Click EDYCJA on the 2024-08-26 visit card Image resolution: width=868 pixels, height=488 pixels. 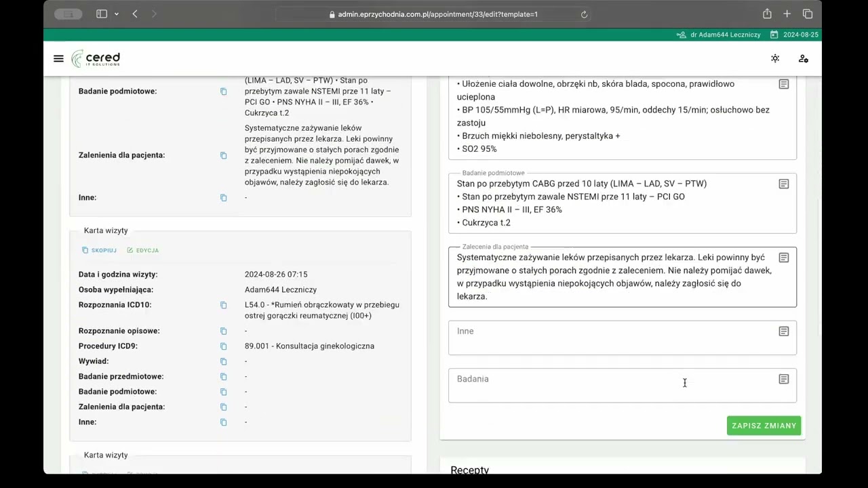142,250
